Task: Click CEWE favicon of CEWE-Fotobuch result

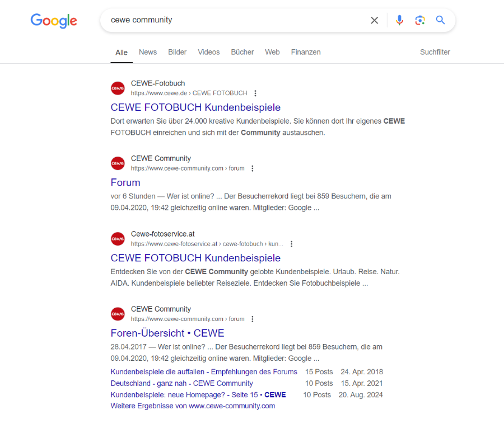Action: [118, 88]
